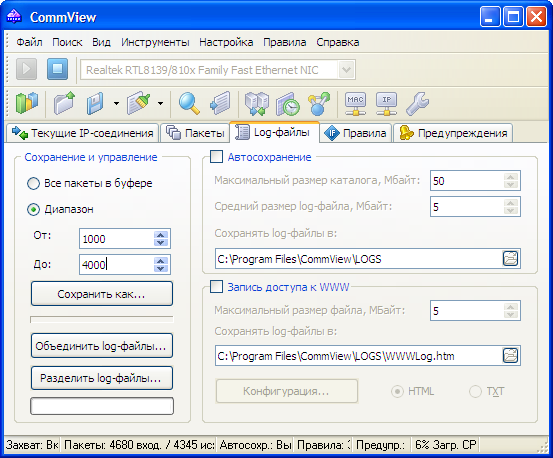Click the go to packet icon
553x458 pixels.
pos(220,103)
